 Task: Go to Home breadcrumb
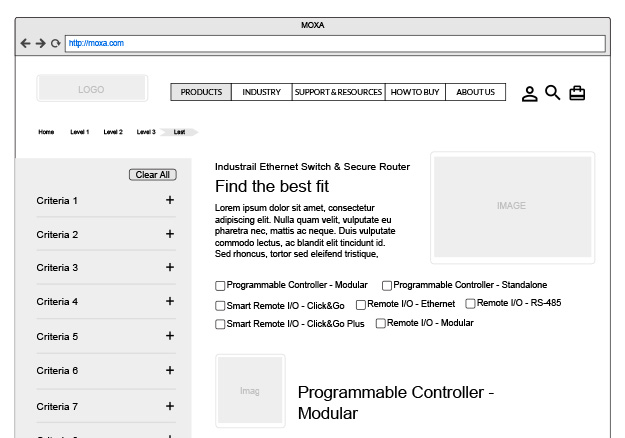46,132
